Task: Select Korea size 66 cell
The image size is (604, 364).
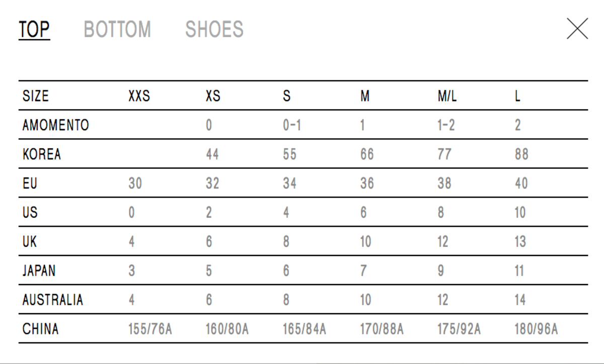Action: (367, 154)
